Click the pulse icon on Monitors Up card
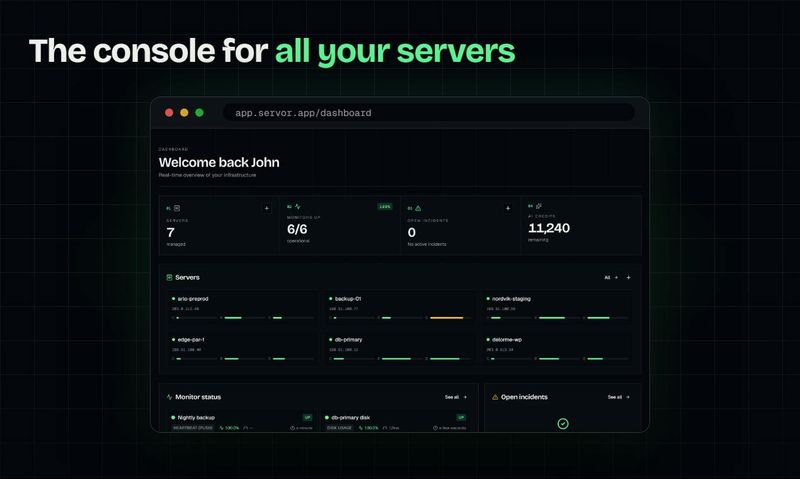This screenshot has width=800, height=479. [x=297, y=207]
